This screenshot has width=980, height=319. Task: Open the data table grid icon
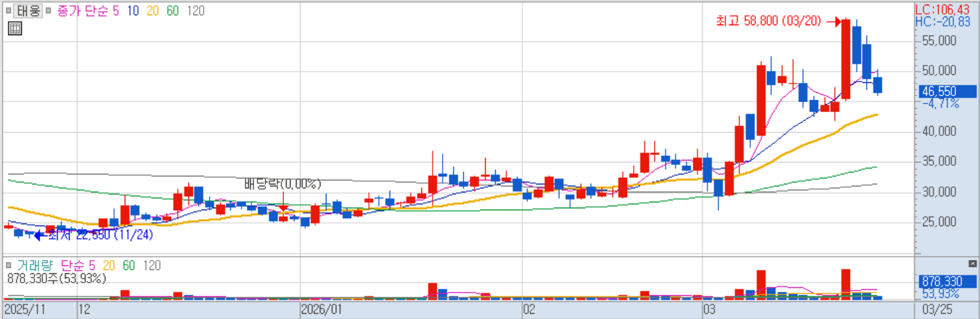(15, 28)
